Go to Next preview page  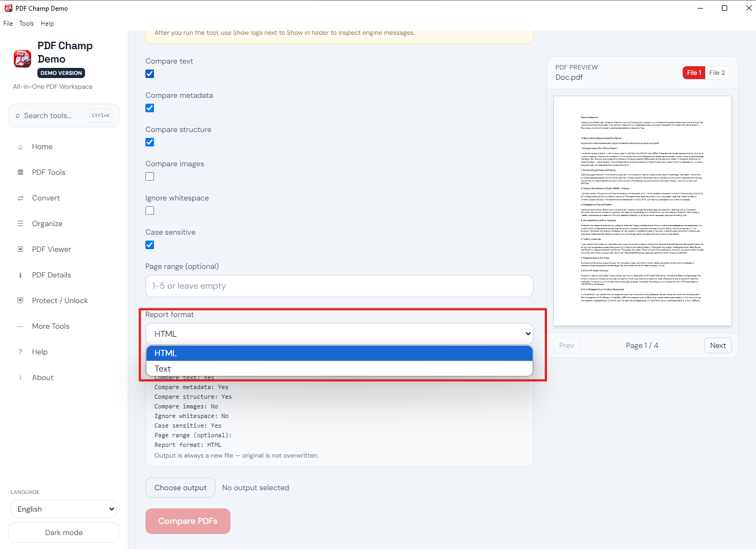point(718,345)
